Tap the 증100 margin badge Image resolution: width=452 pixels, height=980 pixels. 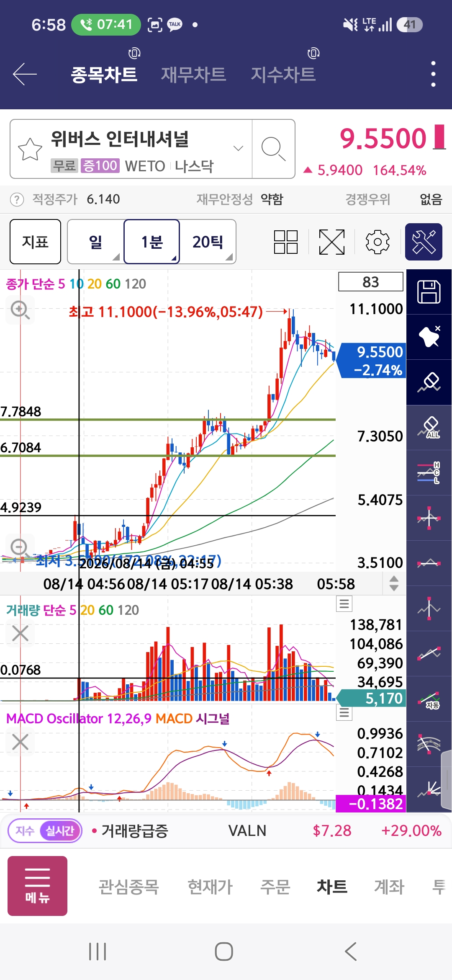(100, 166)
